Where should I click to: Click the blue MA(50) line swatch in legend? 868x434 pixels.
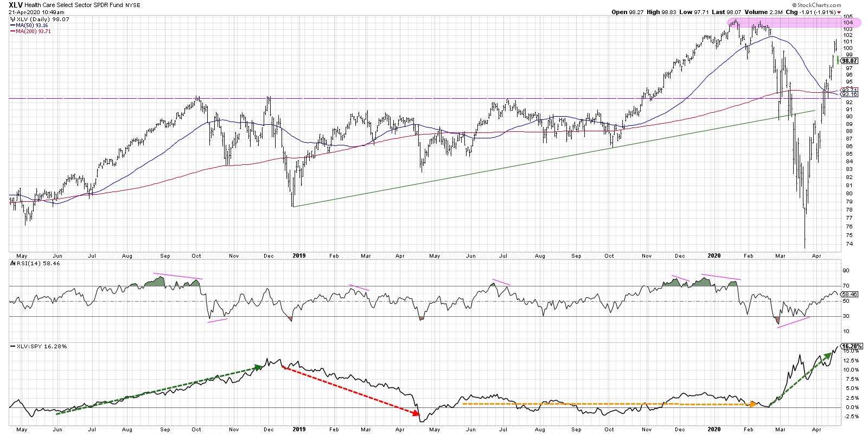click(x=12, y=25)
